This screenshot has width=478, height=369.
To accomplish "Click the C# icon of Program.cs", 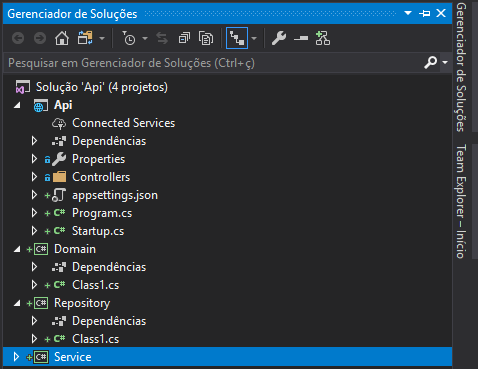I will click(59, 213).
